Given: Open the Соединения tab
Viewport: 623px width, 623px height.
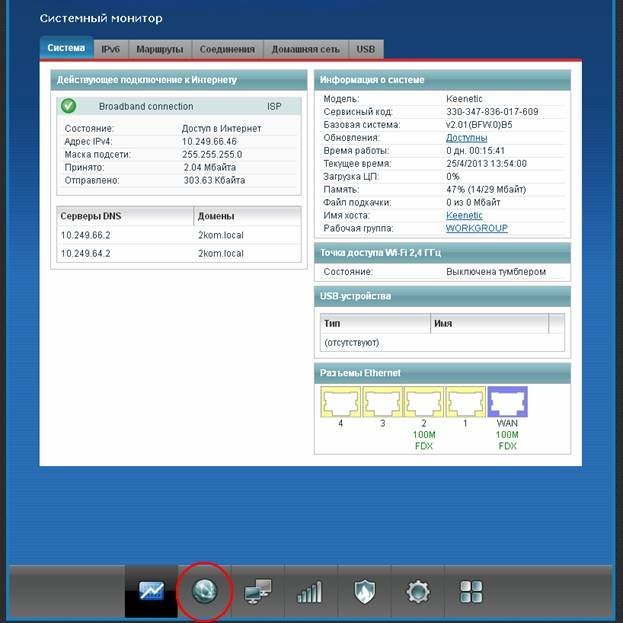Looking at the screenshot, I should coord(227,48).
